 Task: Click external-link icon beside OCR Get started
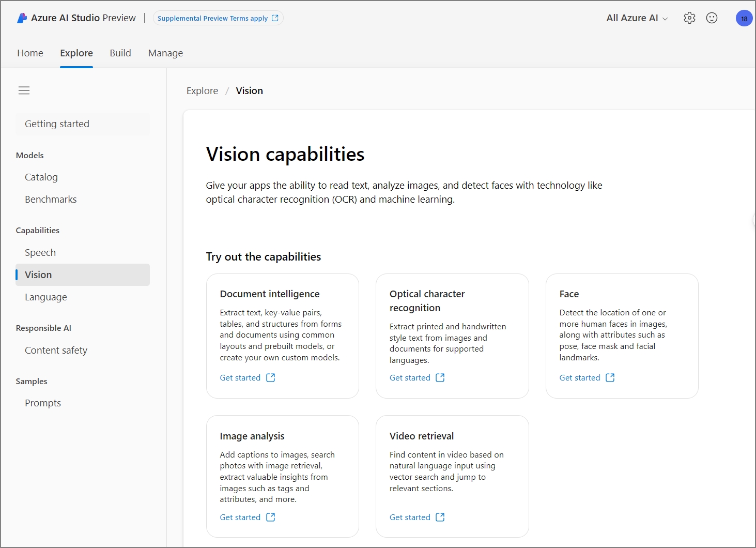(x=440, y=378)
